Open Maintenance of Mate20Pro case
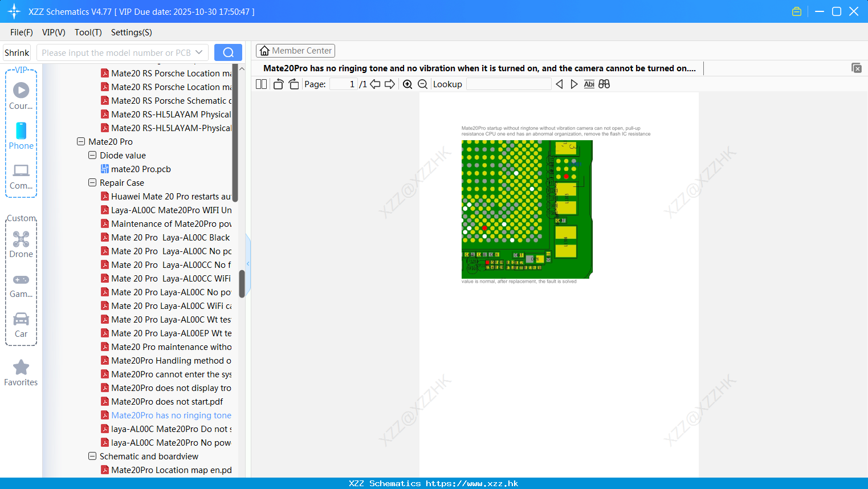Viewport: 868px width, 489px height. pyautogui.click(x=171, y=223)
